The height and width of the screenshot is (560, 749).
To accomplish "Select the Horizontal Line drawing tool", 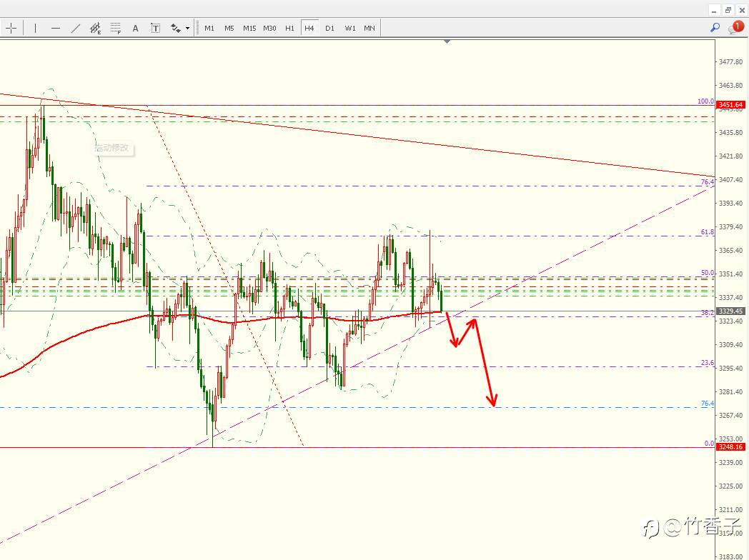I will [56, 28].
